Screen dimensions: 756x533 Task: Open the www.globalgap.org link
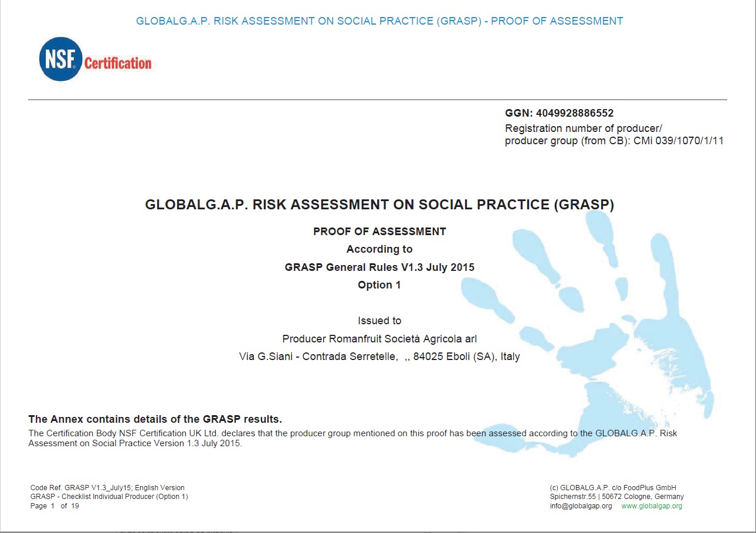(652, 506)
